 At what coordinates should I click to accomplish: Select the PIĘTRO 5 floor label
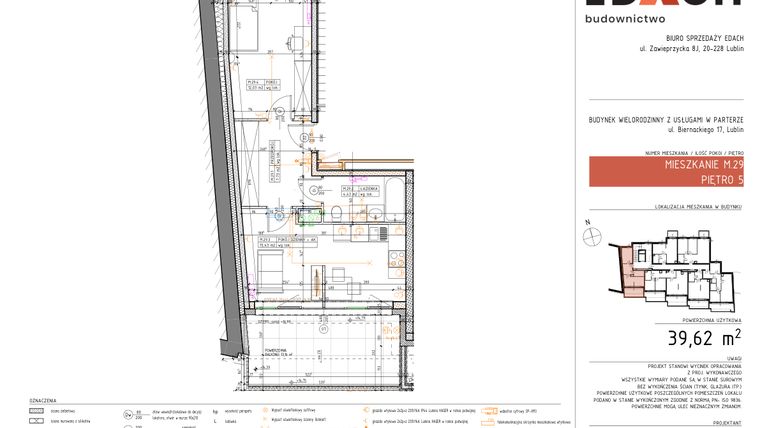[722, 180]
